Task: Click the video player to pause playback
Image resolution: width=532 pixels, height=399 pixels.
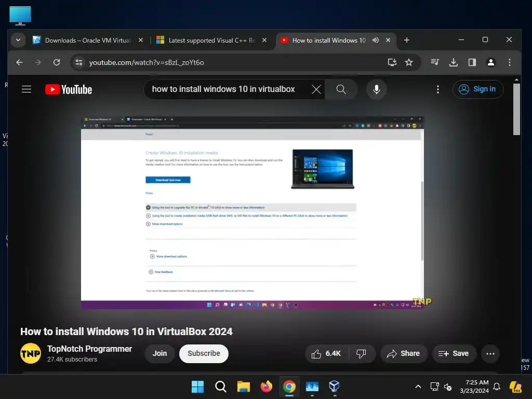Action: [252, 212]
